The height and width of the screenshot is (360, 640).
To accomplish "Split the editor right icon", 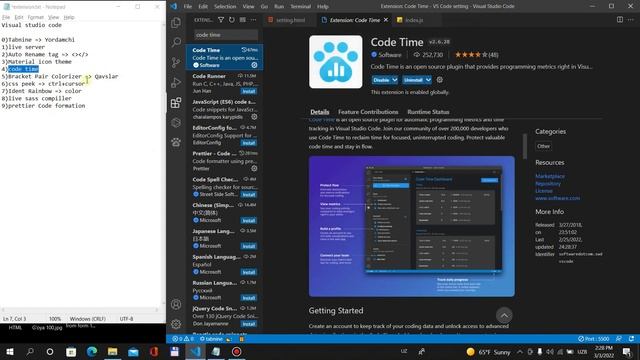I will pos(620,20).
